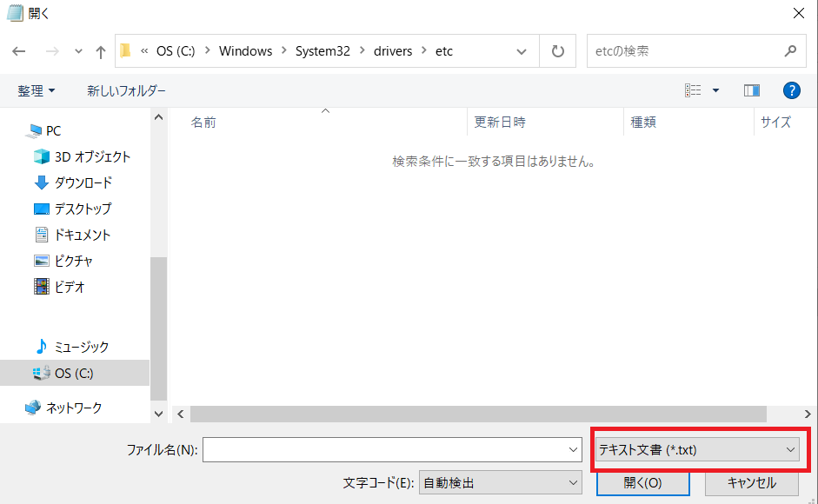
Task: Toggle the preview pane icon
Action: point(751,90)
